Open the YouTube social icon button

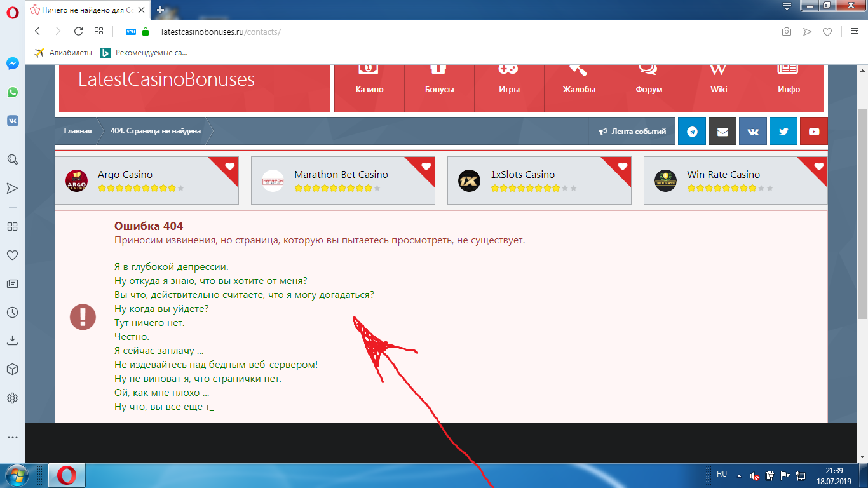(x=814, y=132)
